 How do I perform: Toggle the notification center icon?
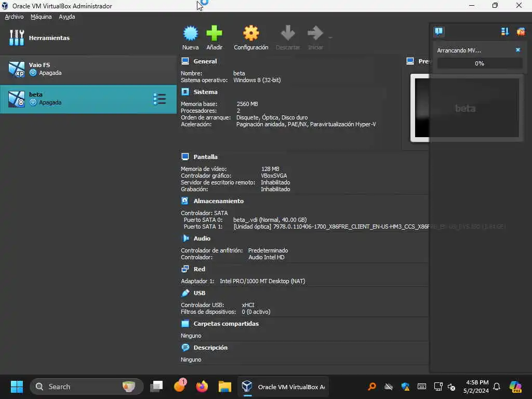click(438, 32)
